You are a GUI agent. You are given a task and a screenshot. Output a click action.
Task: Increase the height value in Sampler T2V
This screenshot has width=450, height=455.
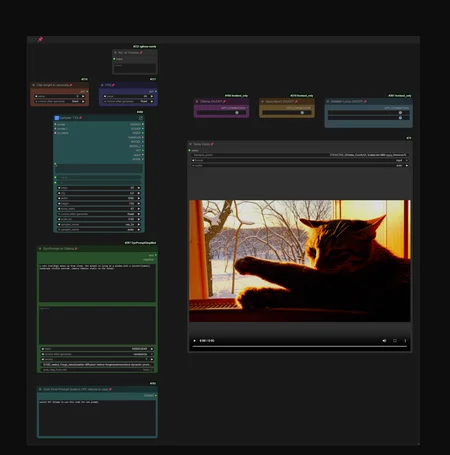tap(139, 204)
